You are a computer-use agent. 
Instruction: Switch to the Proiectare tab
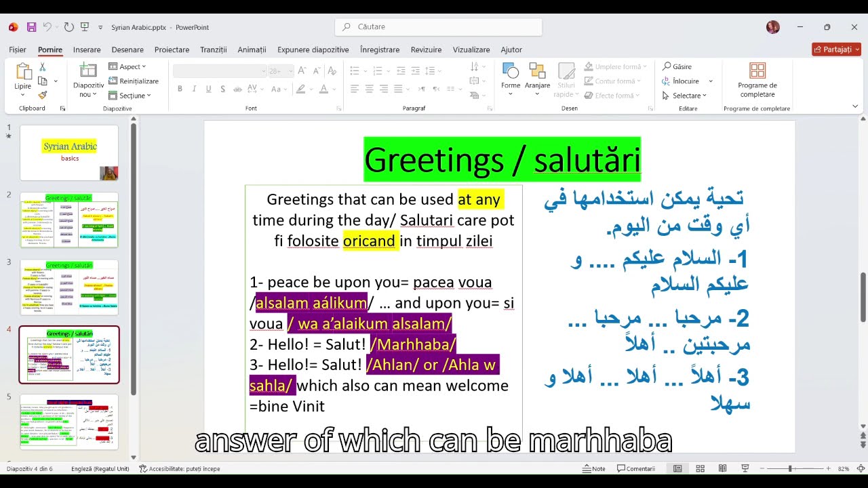(172, 49)
